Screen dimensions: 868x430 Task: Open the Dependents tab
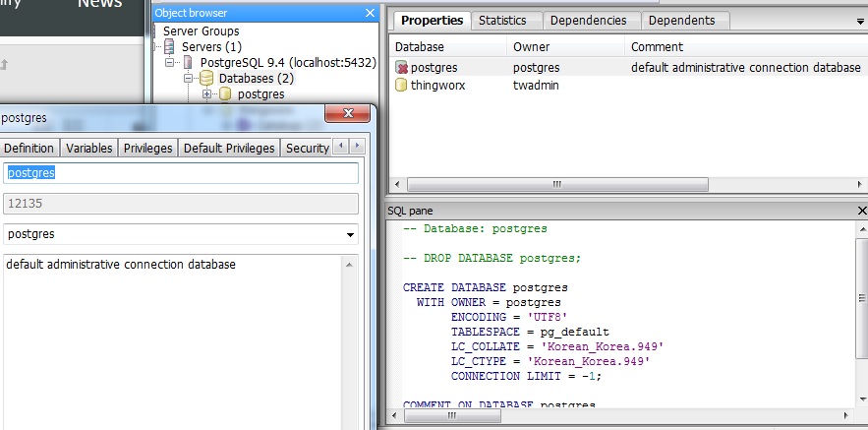[681, 21]
